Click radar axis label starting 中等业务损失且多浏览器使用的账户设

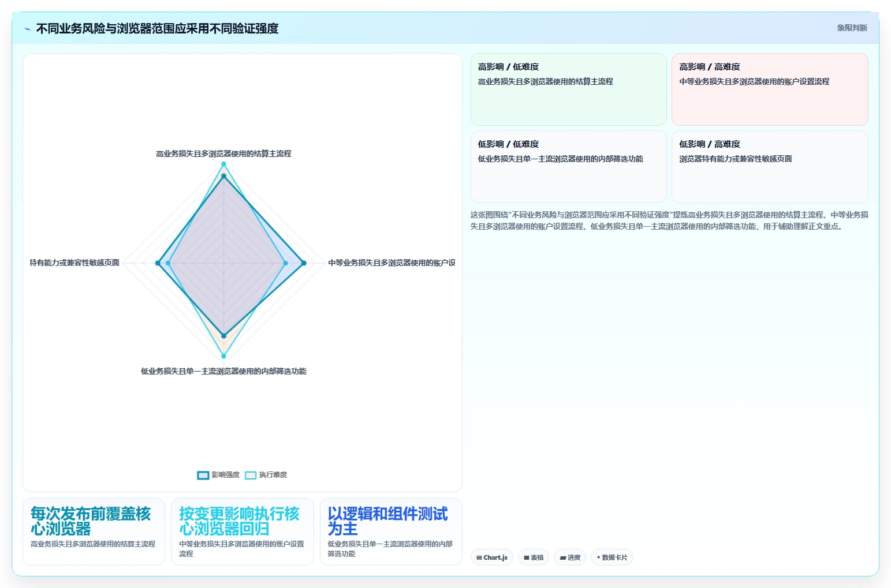(x=392, y=263)
